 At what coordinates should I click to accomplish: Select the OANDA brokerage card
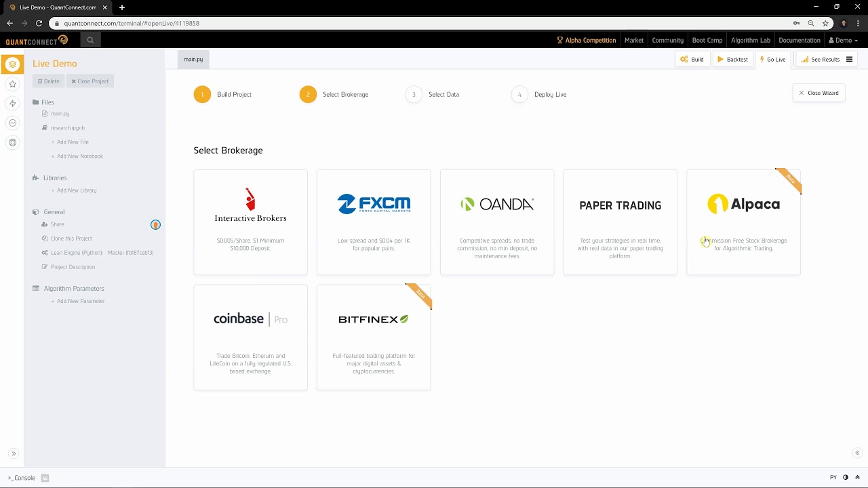tap(497, 222)
